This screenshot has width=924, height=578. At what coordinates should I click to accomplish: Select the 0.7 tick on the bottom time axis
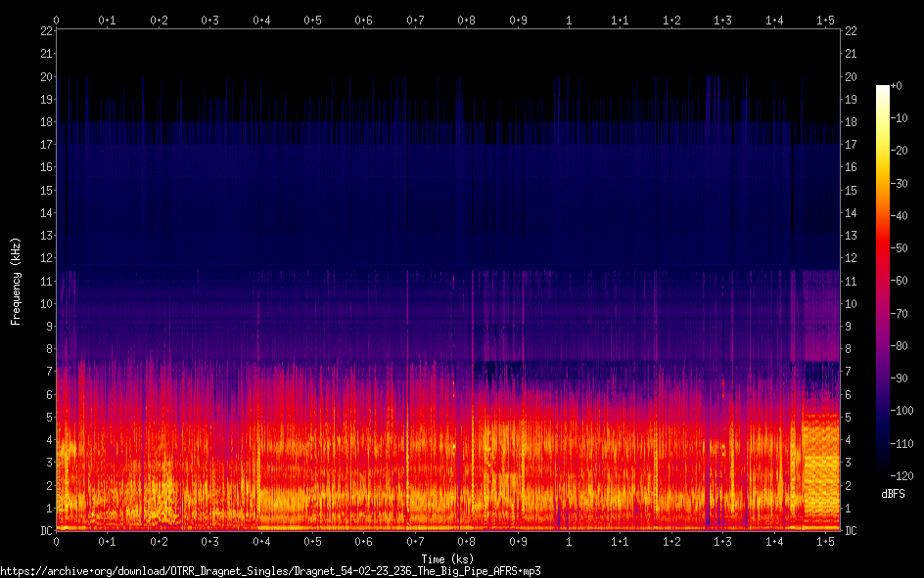pyautogui.click(x=415, y=541)
